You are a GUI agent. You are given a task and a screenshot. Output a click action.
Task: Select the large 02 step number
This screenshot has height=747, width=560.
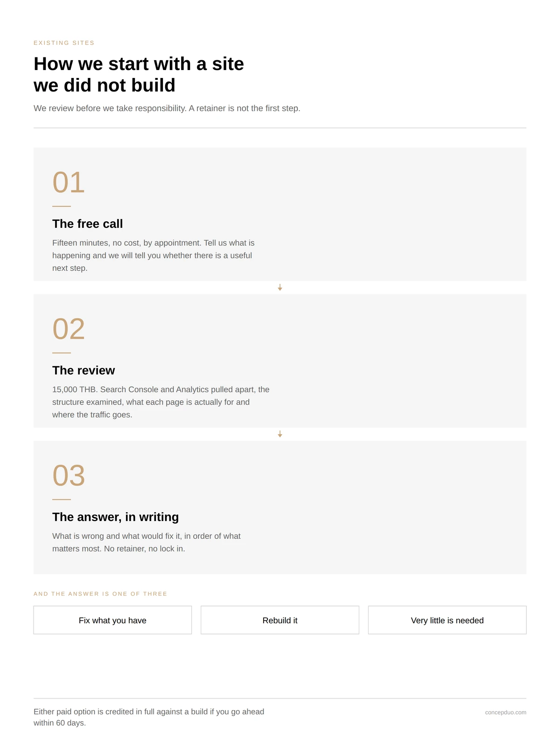pyautogui.click(x=69, y=329)
